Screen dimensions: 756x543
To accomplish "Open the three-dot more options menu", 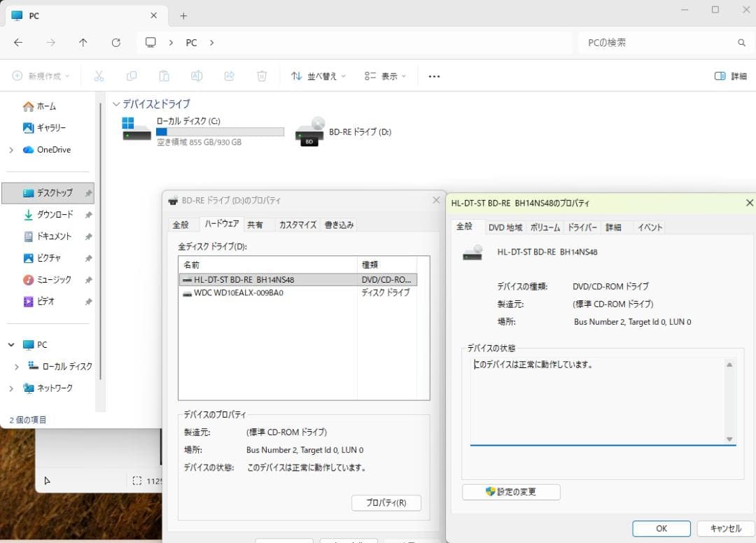I will click(434, 76).
